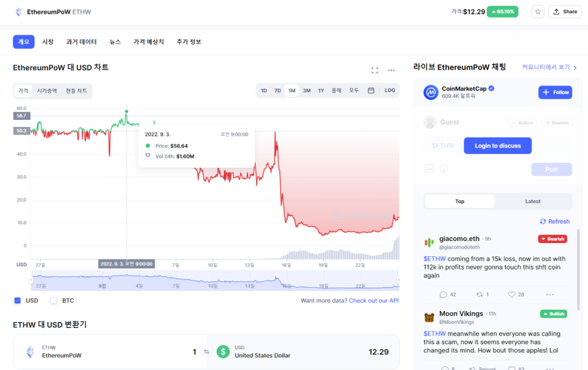The image size is (588, 370).
Task: Click $ETHW tag in giacomo.eth post
Action: tap(435, 259)
